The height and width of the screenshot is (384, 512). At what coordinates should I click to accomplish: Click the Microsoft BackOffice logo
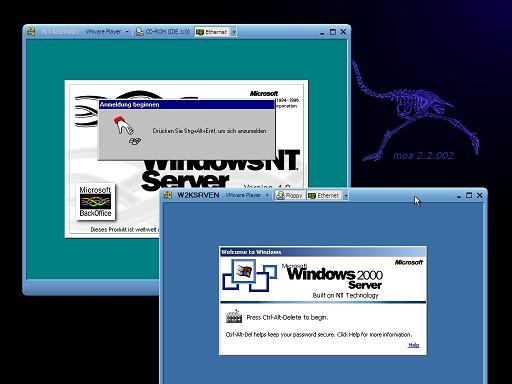[x=95, y=202]
